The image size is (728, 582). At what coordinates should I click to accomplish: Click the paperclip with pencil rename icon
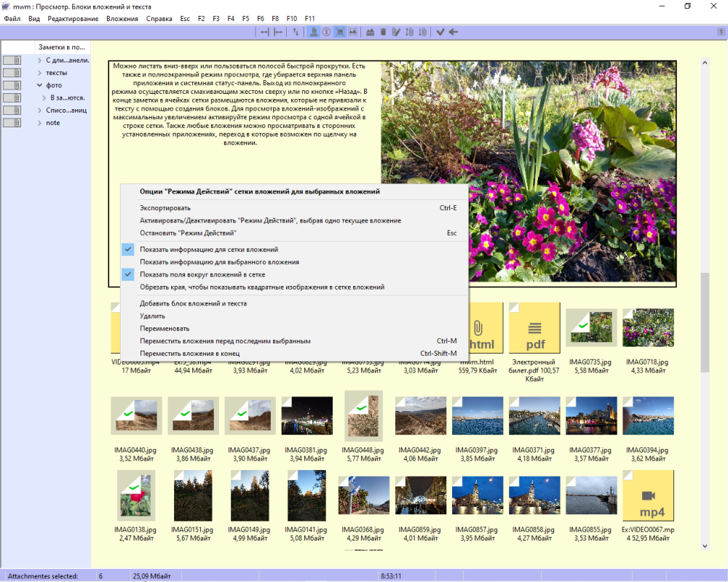coord(396,32)
